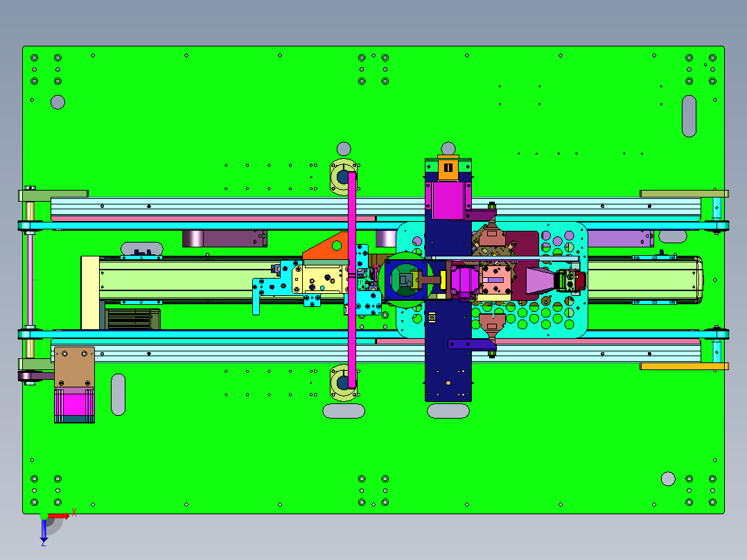
Task: Select the magenta funnel-shaped part
Action: [541, 280]
